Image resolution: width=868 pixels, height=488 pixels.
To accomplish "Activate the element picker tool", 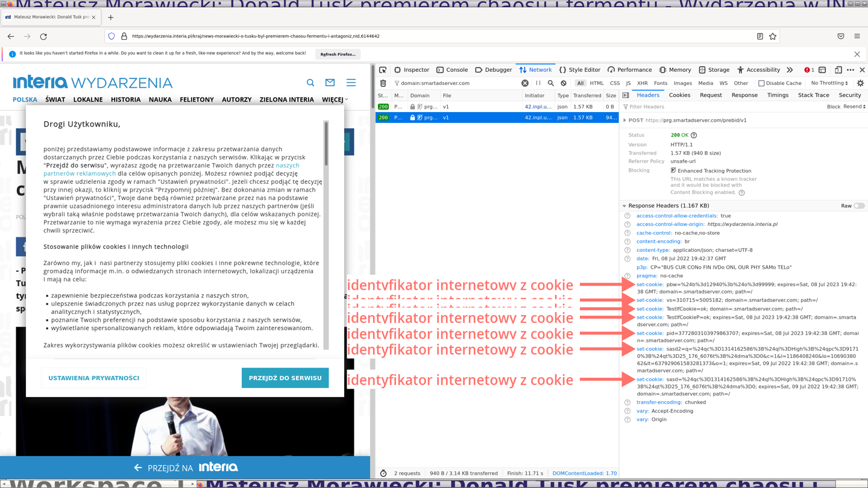I will (383, 70).
